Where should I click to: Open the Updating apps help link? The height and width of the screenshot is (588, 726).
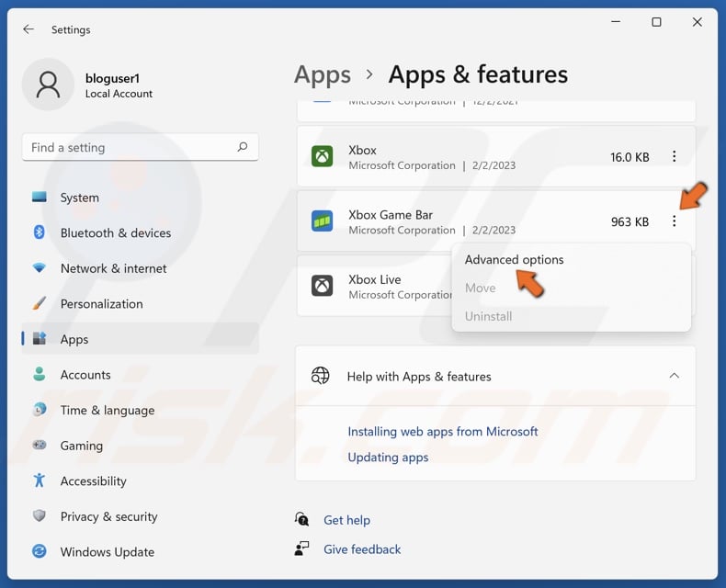(388, 458)
